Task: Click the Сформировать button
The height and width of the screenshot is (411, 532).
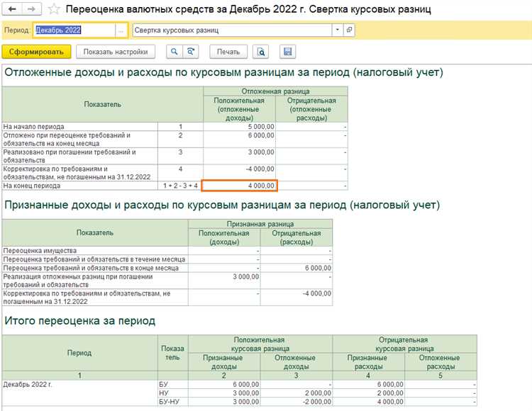Action: [36, 52]
